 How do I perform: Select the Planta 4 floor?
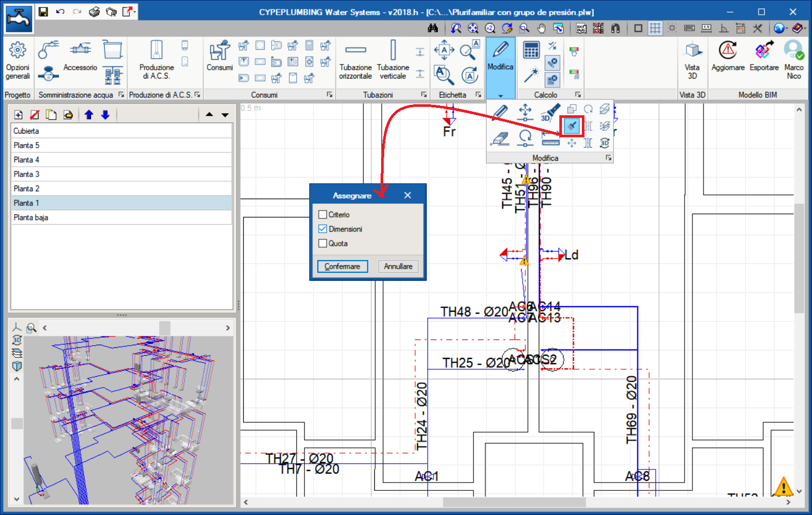tap(122, 160)
